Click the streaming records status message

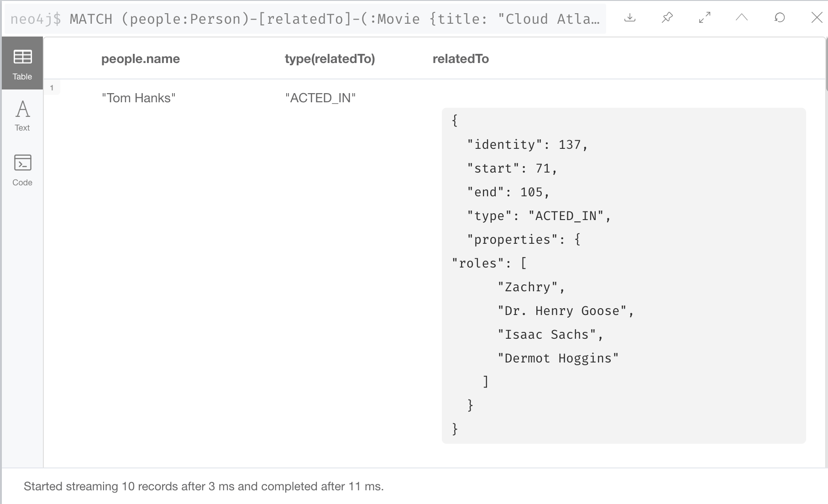click(204, 486)
